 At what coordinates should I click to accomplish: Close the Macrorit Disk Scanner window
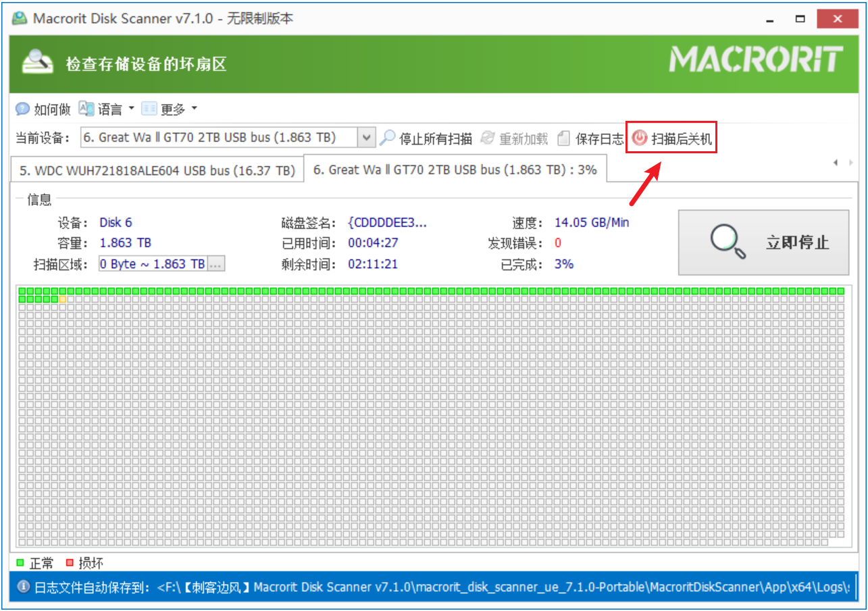point(838,18)
